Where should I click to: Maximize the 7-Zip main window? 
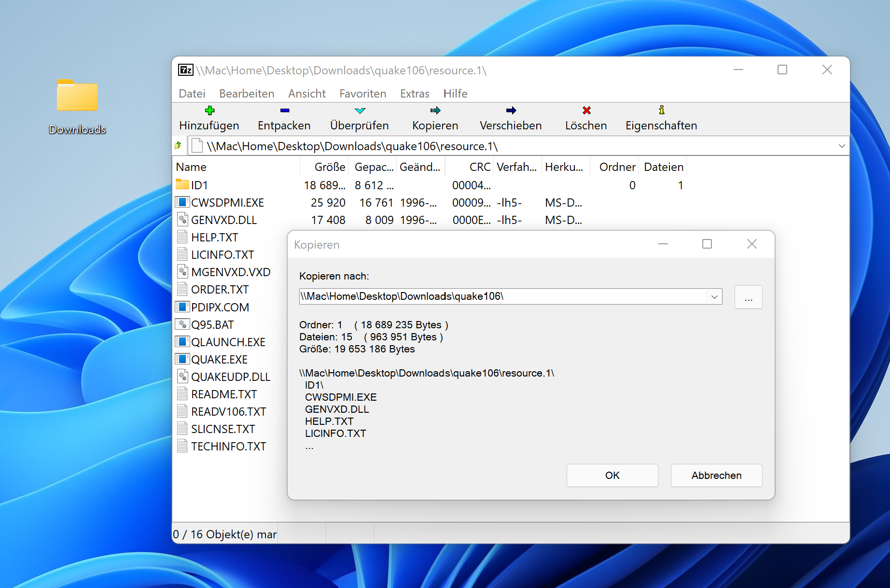click(782, 70)
